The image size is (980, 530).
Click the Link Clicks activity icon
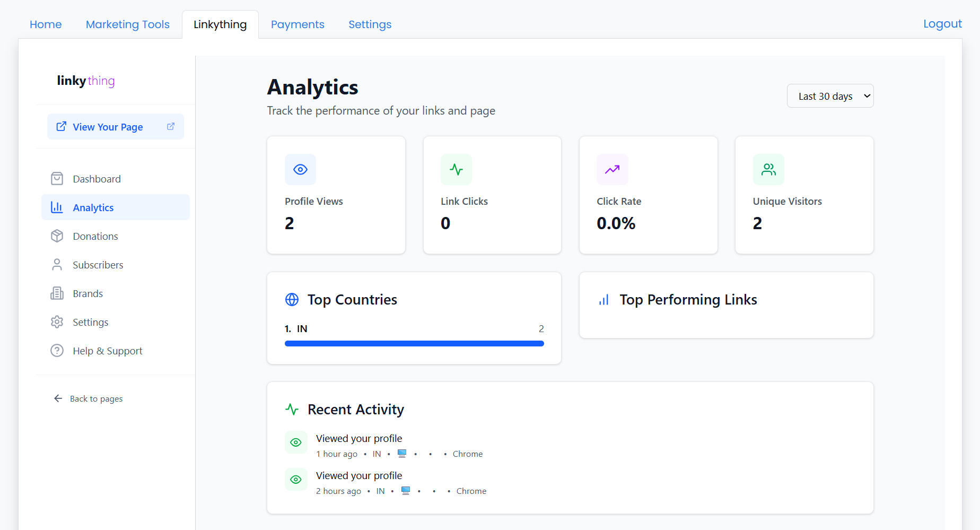point(456,170)
